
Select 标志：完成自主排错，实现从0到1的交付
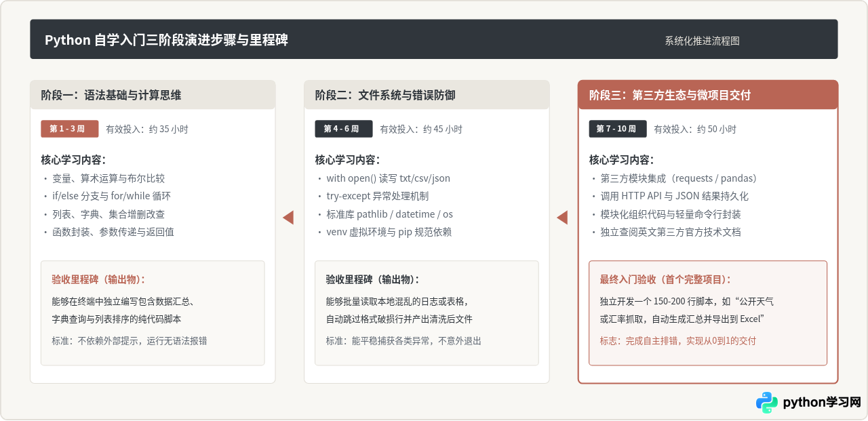(x=678, y=341)
